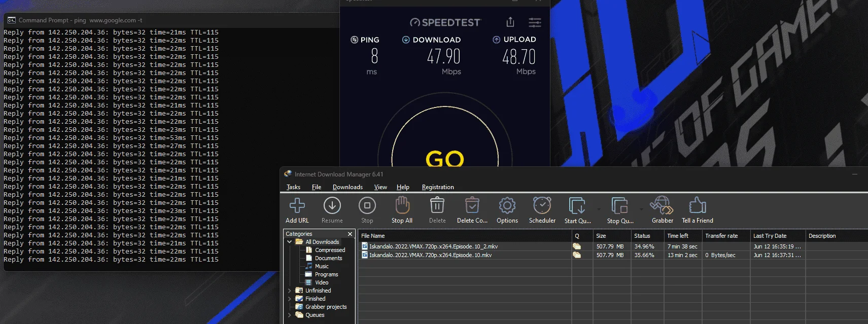Click the 7 min 38 sec time left
Screen dimensions: 868x324
(682, 246)
